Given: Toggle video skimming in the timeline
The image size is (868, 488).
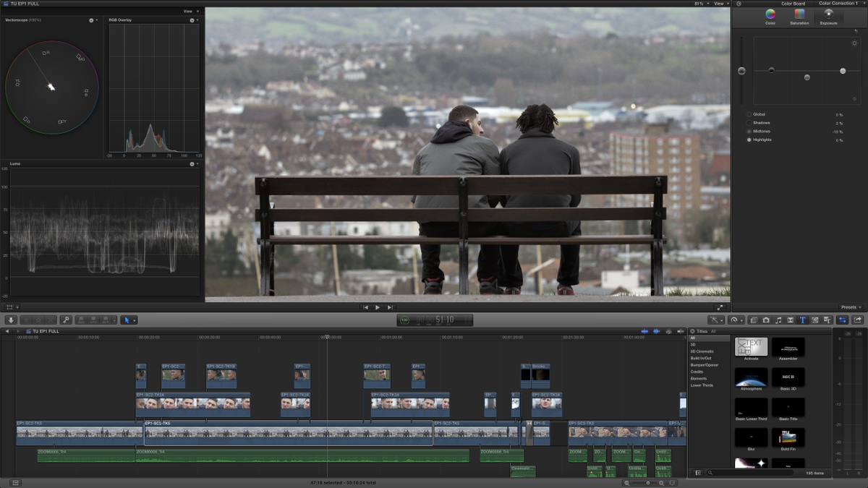Looking at the screenshot, I should pyautogui.click(x=644, y=331).
